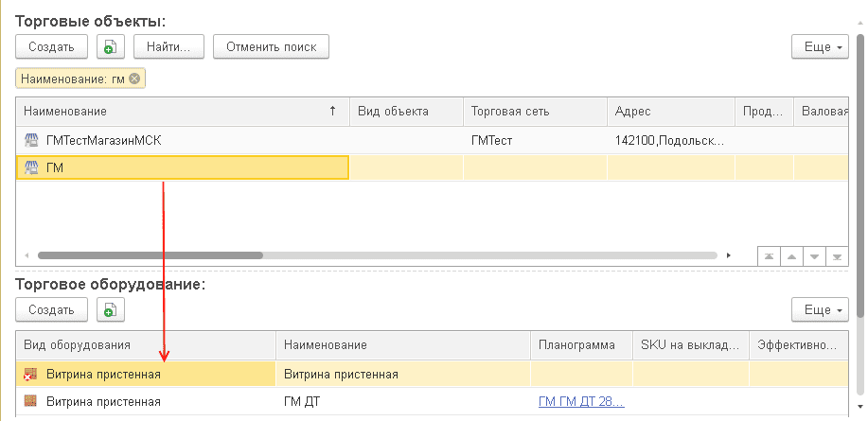Image resolution: width=868 pixels, height=421 pixels.
Task: Jump to first row with top arrow
Action: [x=769, y=256]
